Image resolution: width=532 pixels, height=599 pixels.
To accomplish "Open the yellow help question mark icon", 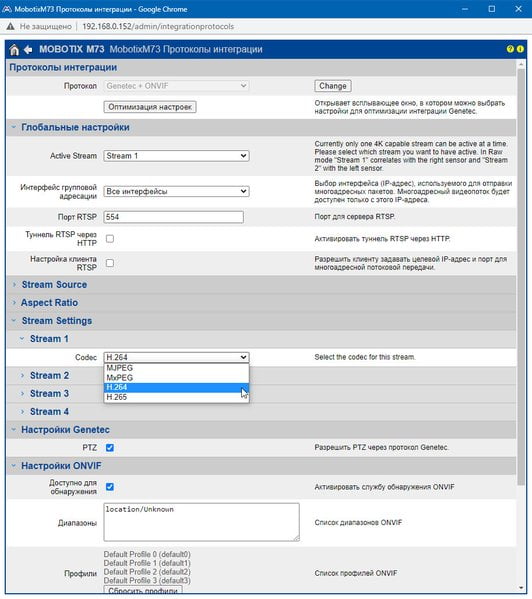I will click(x=510, y=49).
